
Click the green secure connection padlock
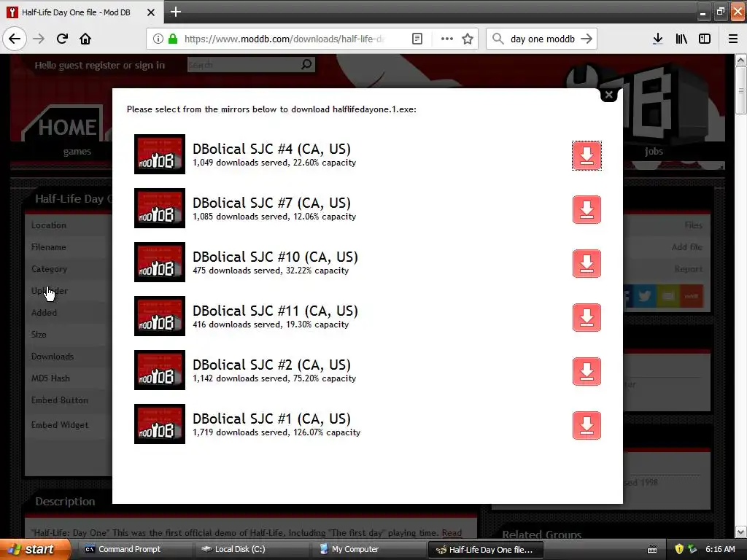pyautogui.click(x=173, y=39)
